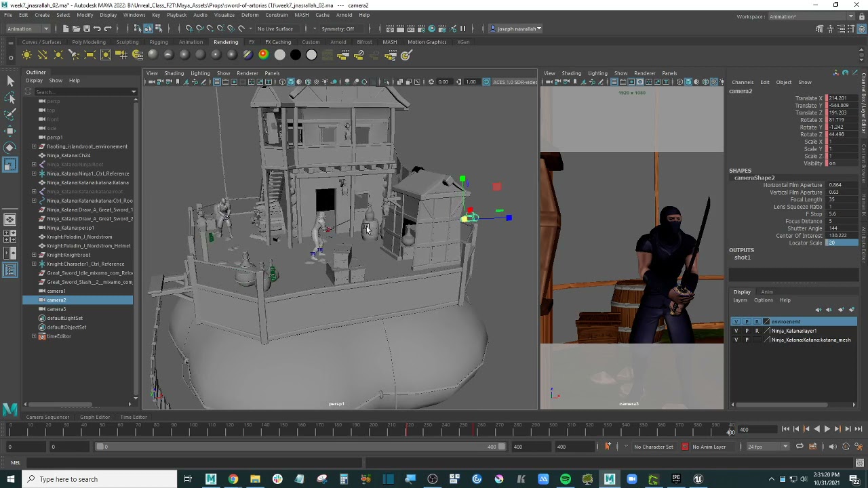
Task: Click the Translate X value field
Action: click(x=843, y=98)
